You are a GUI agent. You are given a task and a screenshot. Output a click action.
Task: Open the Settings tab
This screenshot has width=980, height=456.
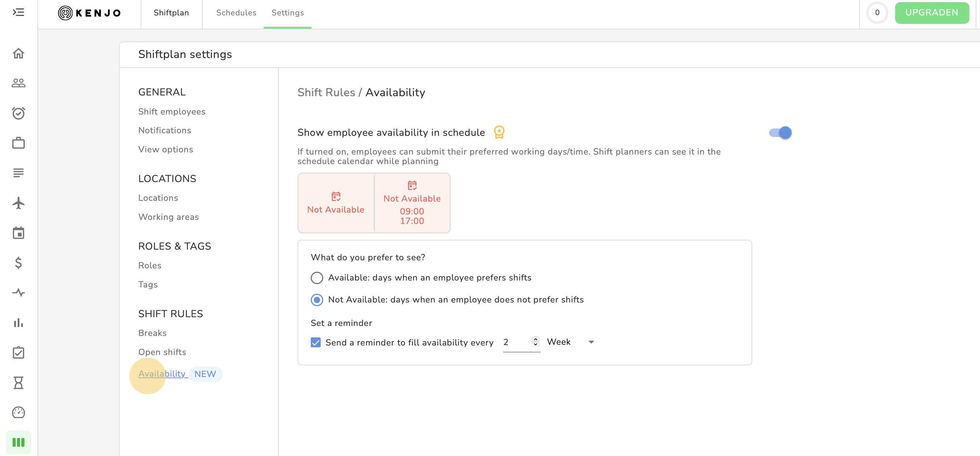tap(287, 12)
